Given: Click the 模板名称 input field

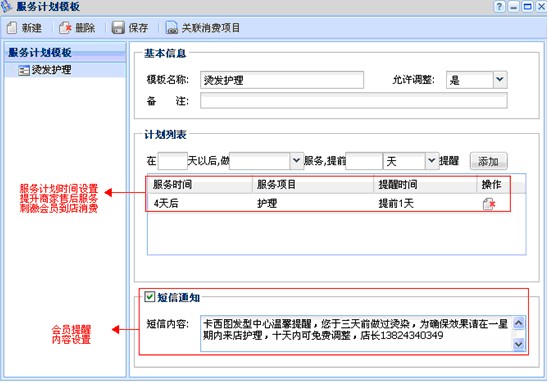Looking at the screenshot, I should 282,80.
